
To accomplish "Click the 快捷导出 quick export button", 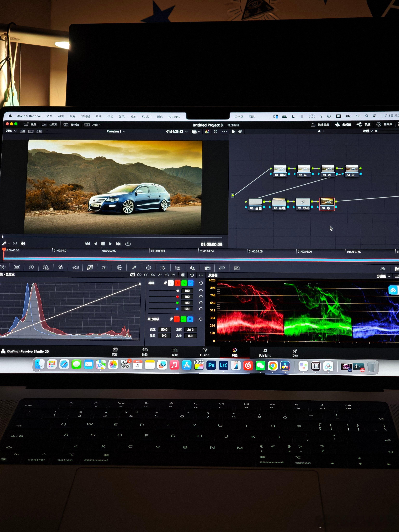I will 320,125.
